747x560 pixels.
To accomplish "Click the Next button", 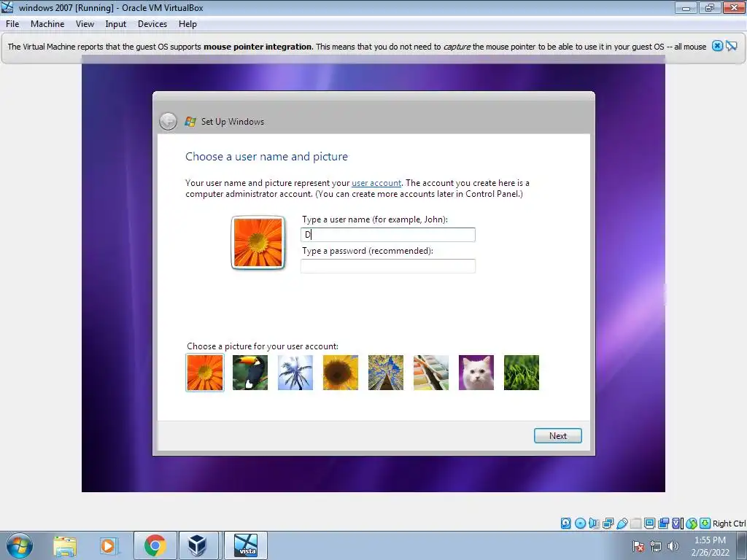I will tap(558, 436).
